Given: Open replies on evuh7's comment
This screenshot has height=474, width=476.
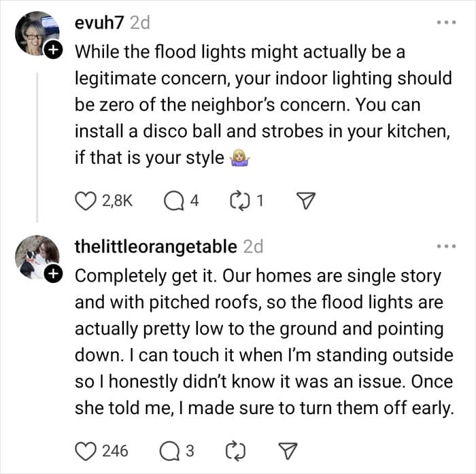Looking at the screenshot, I should (x=174, y=201).
